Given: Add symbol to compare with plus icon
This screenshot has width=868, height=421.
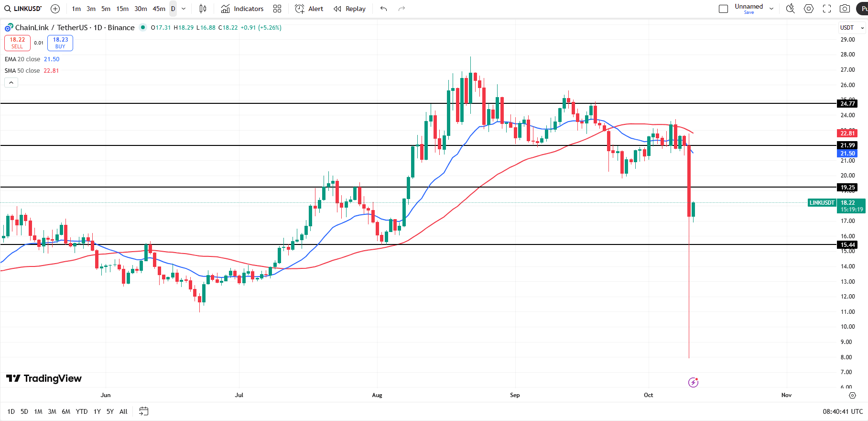Looking at the screenshot, I should [x=55, y=9].
